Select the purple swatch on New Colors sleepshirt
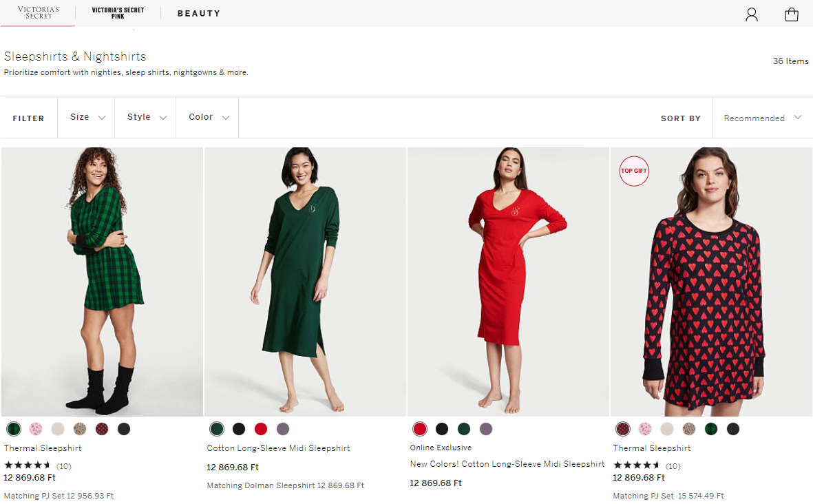Viewport: 813px width, 504px height. [486, 428]
